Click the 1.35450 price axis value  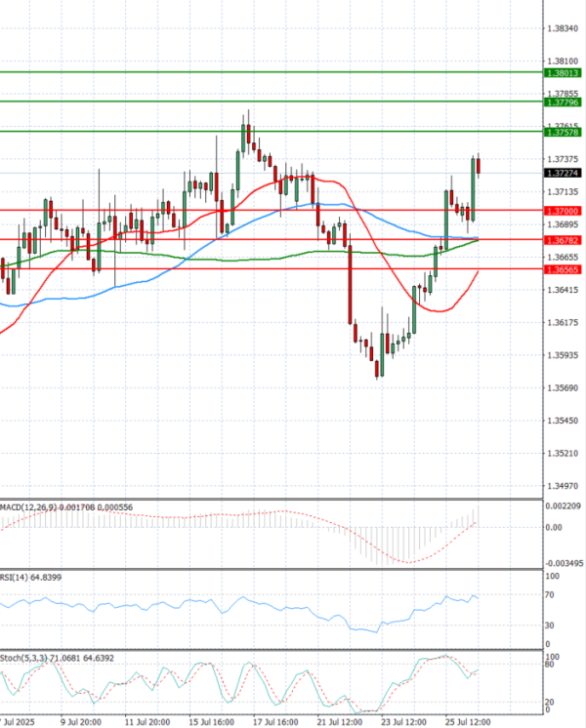tap(563, 421)
